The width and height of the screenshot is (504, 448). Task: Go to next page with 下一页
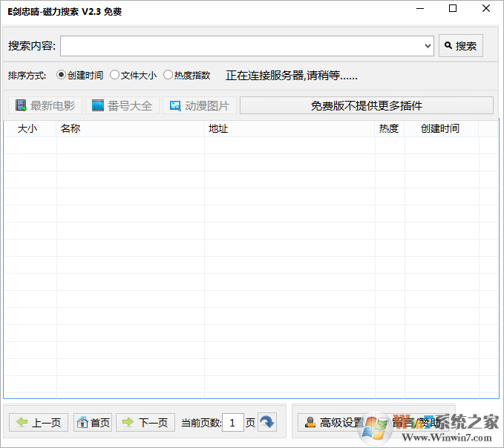(x=145, y=423)
